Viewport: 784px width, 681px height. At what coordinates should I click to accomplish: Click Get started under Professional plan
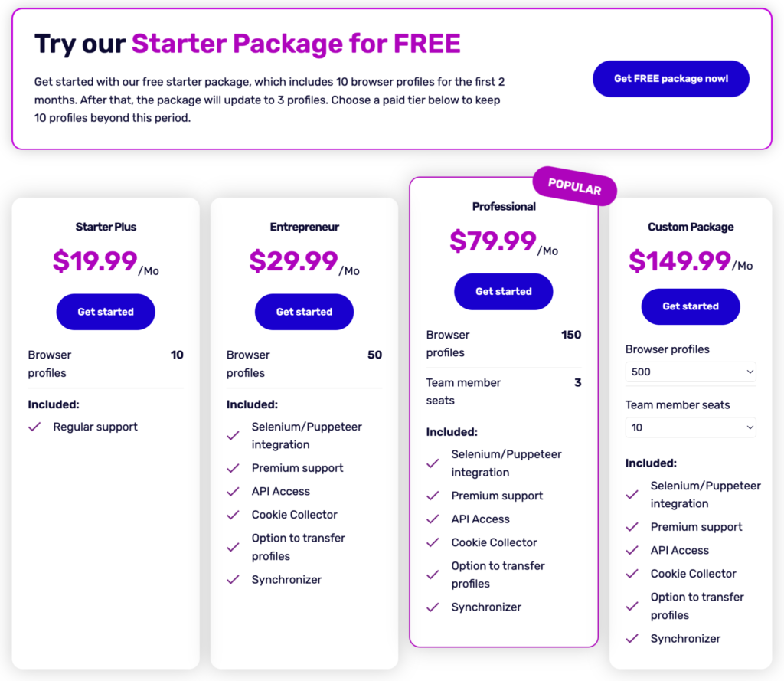point(503,291)
